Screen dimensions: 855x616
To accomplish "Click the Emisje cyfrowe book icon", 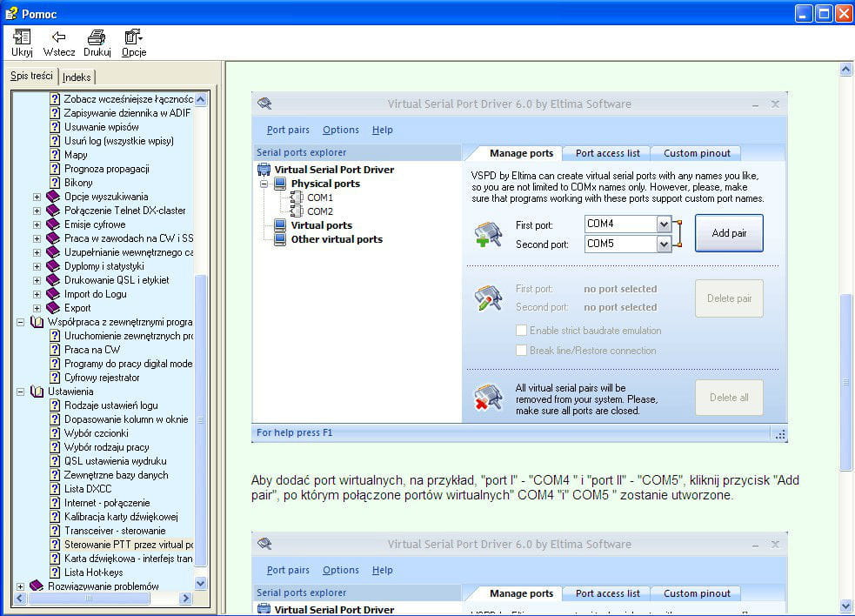I will [x=53, y=224].
